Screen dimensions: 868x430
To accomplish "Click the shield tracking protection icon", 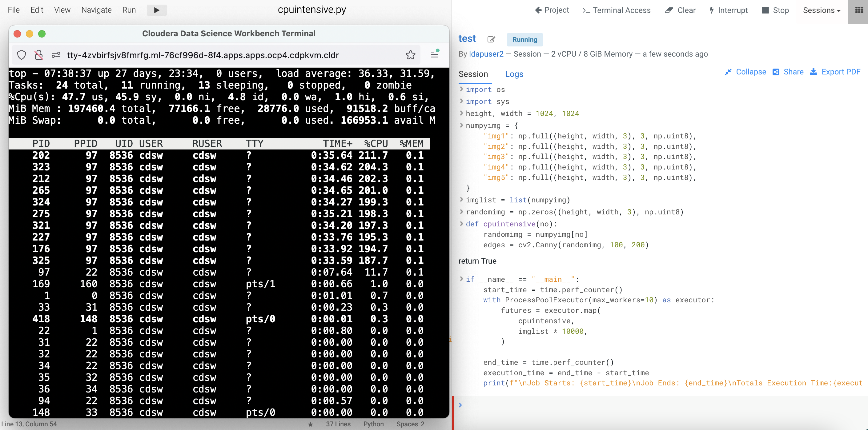I will click(22, 55).
